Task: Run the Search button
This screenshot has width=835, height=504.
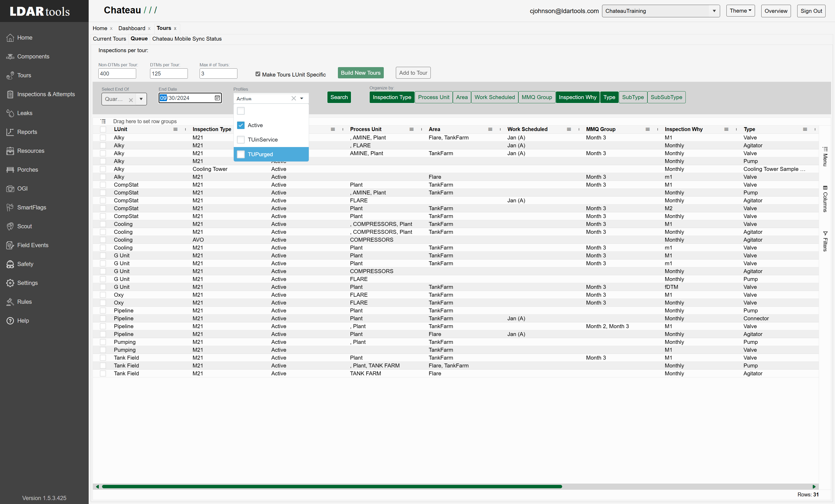Action: (339, 97)
